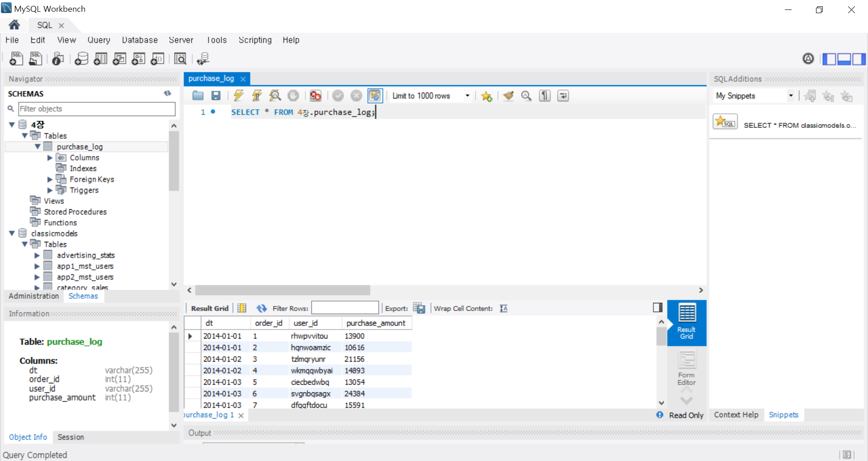The height and width of the screenshot is (461, 868).
Task: Collapse classicmodels schema node
Action: click(x=12, y=233)
